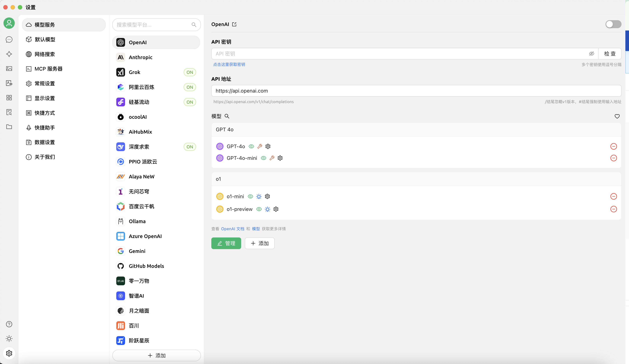Focus the API 地址 input field
This screenshot has width=629, height=364.
point(416,91)
